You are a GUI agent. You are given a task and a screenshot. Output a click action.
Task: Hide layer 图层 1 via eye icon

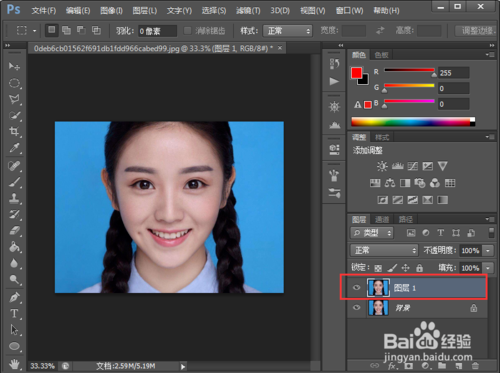pos(357,288)
